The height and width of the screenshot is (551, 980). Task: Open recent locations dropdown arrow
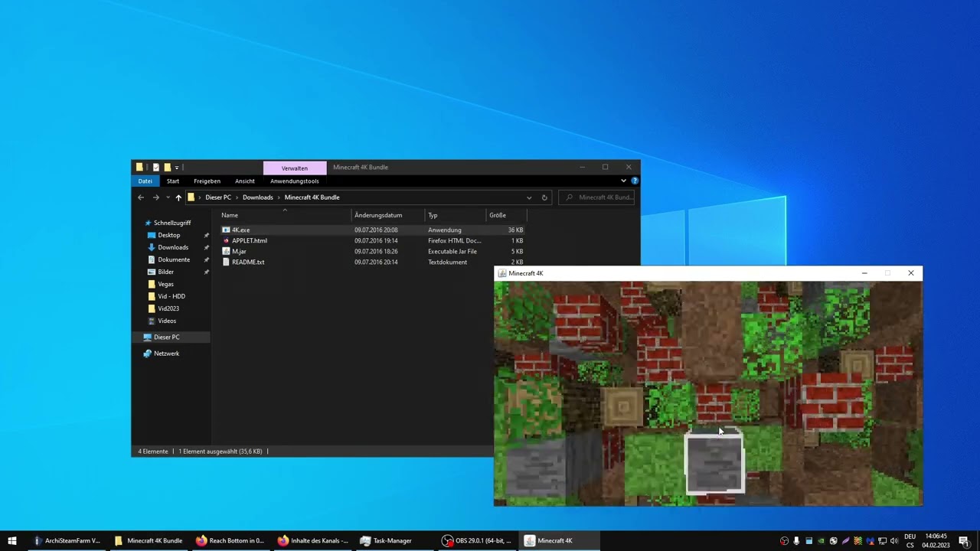[168, 197]
